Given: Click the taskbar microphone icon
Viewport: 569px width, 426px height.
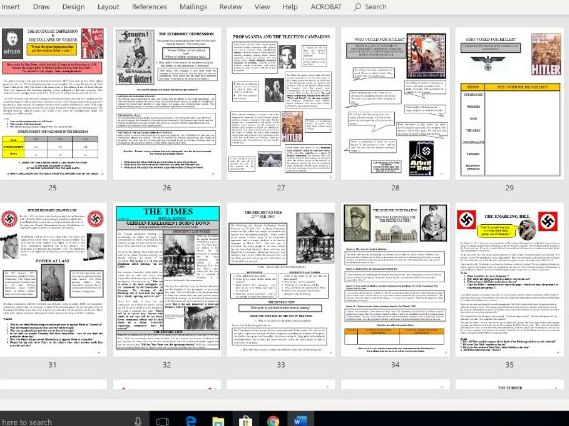Looking at the screenshot, I should pyautogui.click(x=138, y=421).
